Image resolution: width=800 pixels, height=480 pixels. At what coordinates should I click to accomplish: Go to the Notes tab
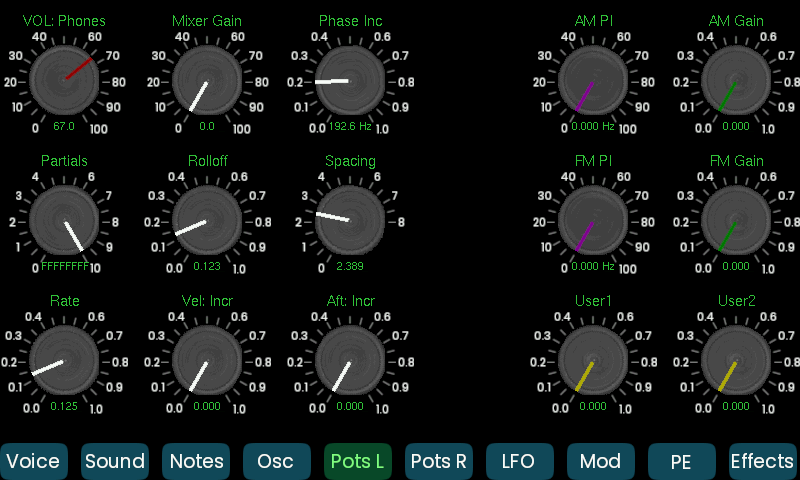196,461
